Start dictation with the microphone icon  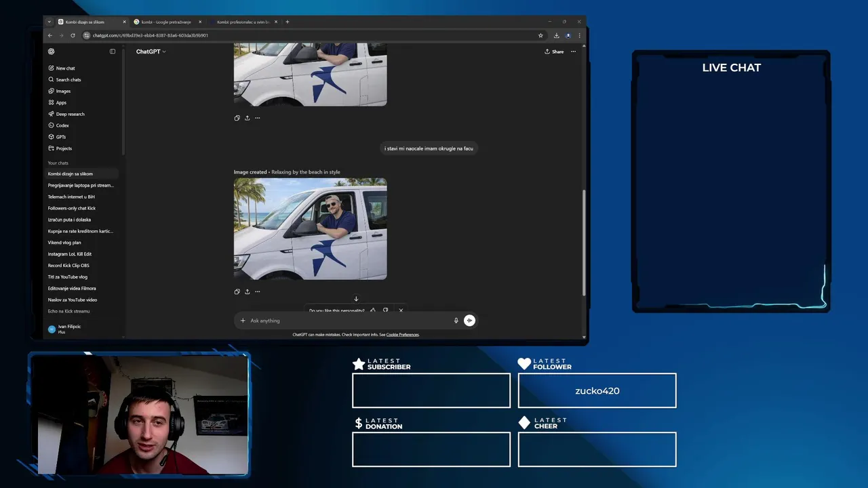456,321
